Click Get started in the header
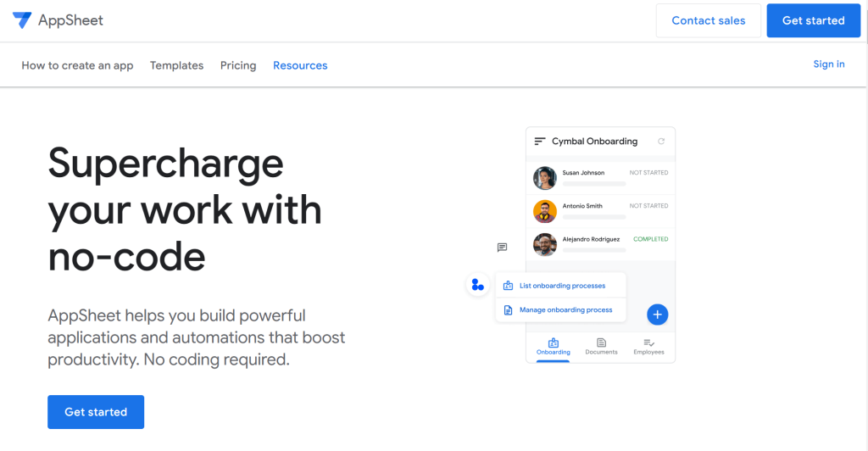 click(813, 20)
